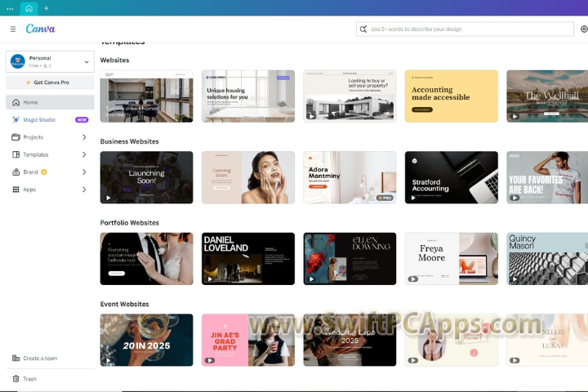Click the Canva logo
This screenshot has width=588, height=392.
click(41, 29)
